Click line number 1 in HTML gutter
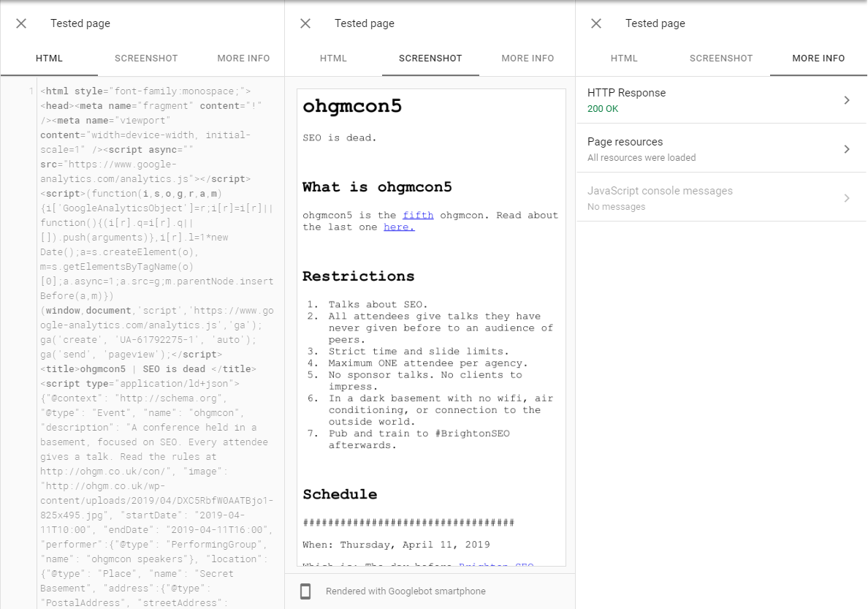The image size is (868, 609). [31, 91]
